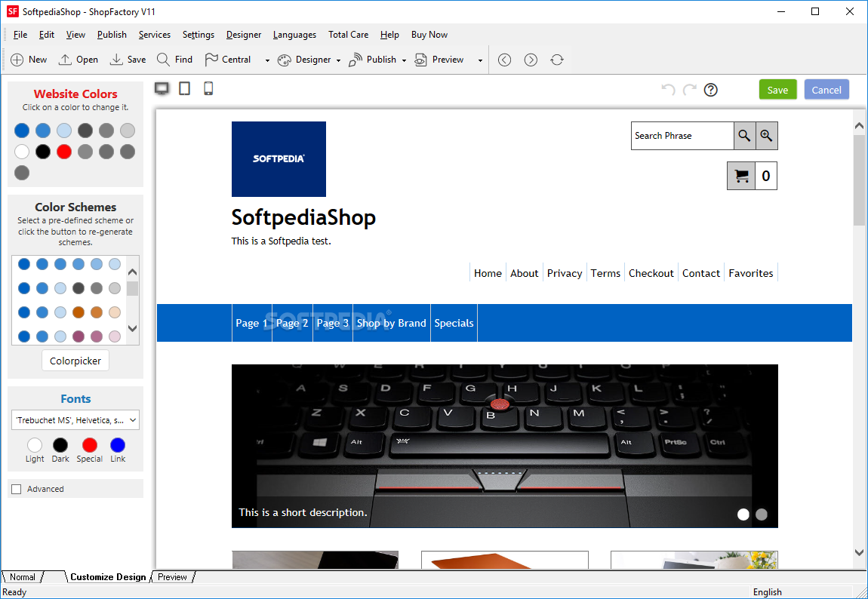Viewport: 868px width, 599px height.
Task: Click the Designer palette toolbar button
Action: point(304,60)
